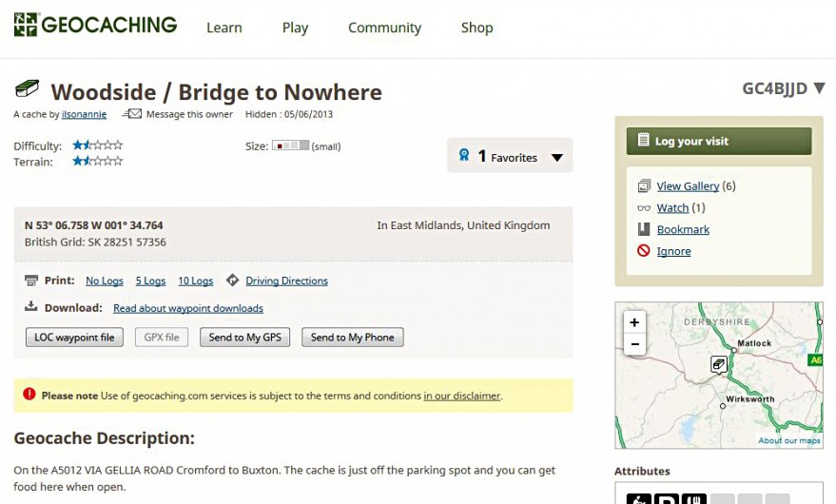
Task: Open the Play menu
Action: tap(295, 28)
